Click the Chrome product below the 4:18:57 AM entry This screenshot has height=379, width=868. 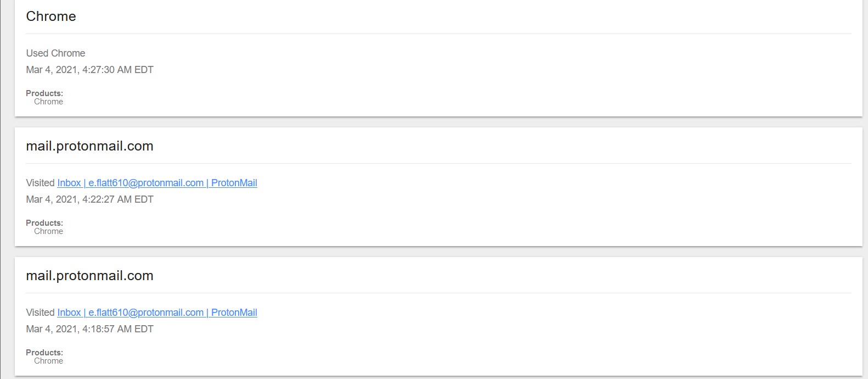(x=48, y=361)
